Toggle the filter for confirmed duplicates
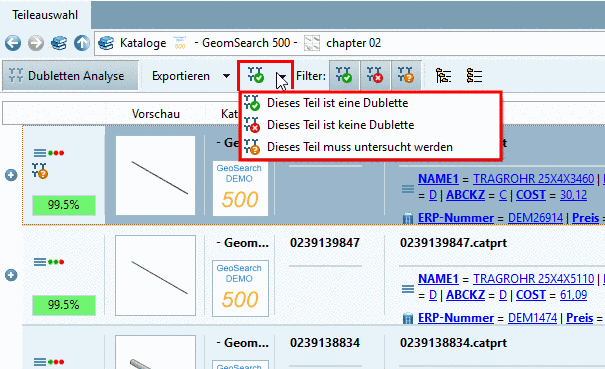Viewport: 605px width, 369px height. tap(344, 75)
